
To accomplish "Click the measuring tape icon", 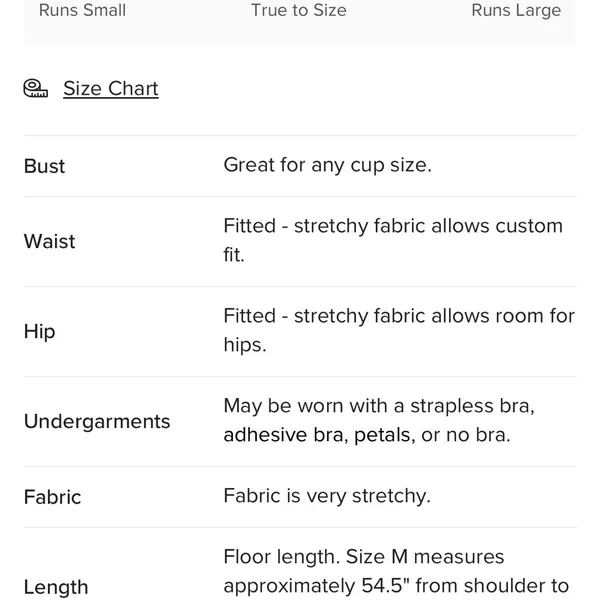I will tap(36, 88).
